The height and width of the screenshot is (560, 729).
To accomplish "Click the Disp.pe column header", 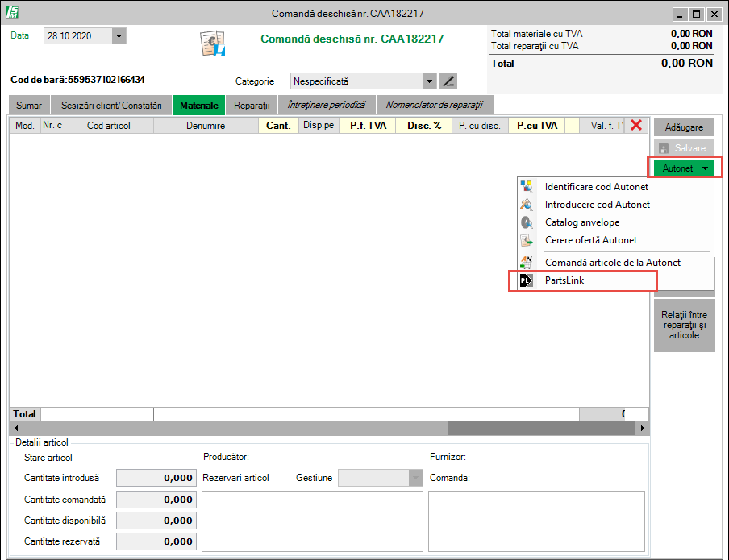I will (x=319, y=126).
